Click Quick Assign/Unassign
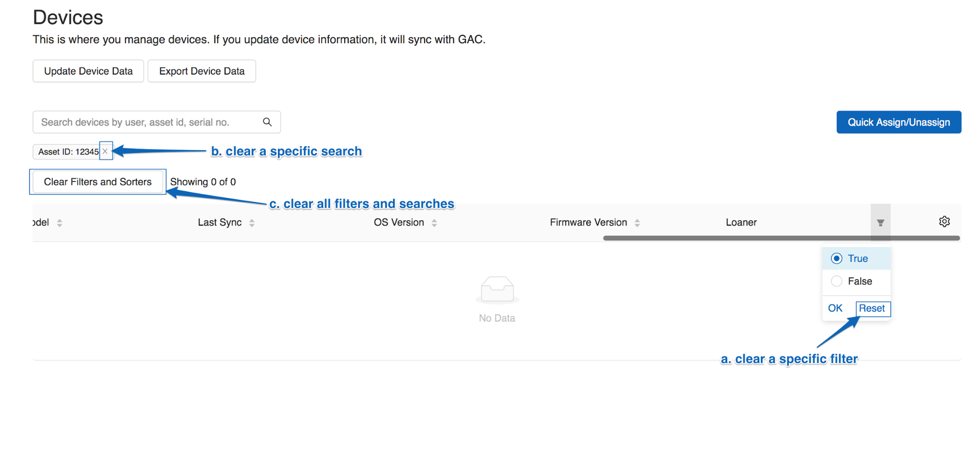This screenshot has width=980, height=460. pos(898,122)
